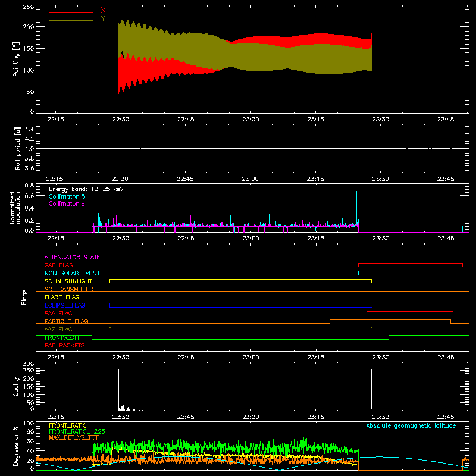Click the 23:00 tick under Pointing plot
The image size is (476, 476).
point(250,120)
